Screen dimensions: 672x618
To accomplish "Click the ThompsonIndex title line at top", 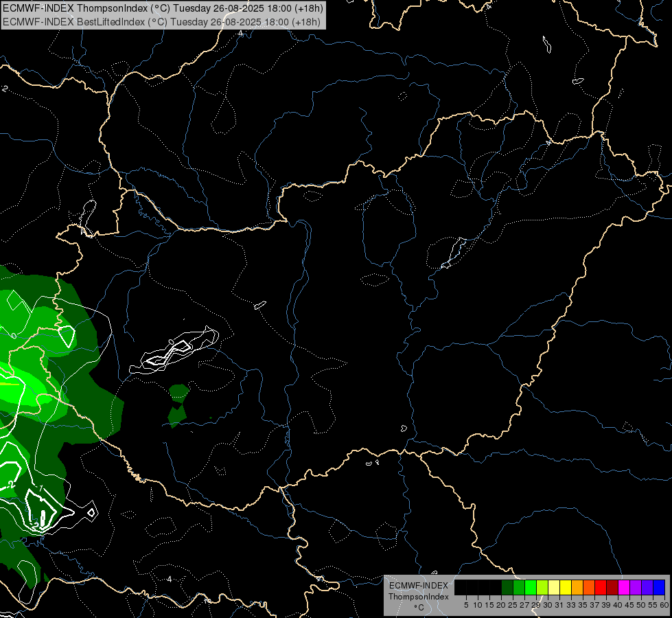I will (x=163, y=8).
